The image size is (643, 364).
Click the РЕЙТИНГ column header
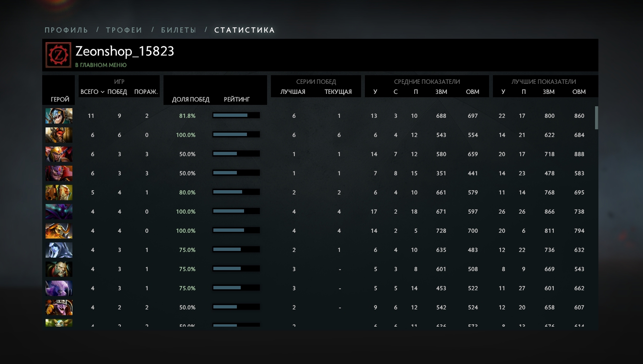coord(237,100)
